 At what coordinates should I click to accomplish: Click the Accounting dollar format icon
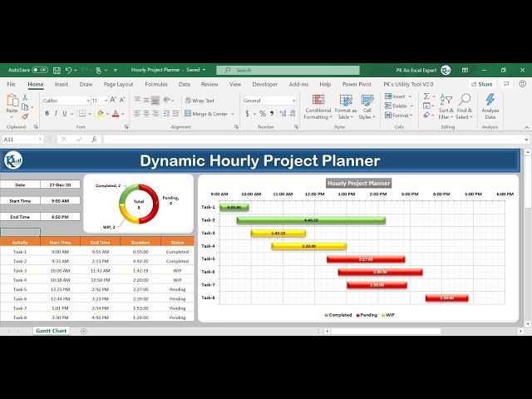click(248, 113)
